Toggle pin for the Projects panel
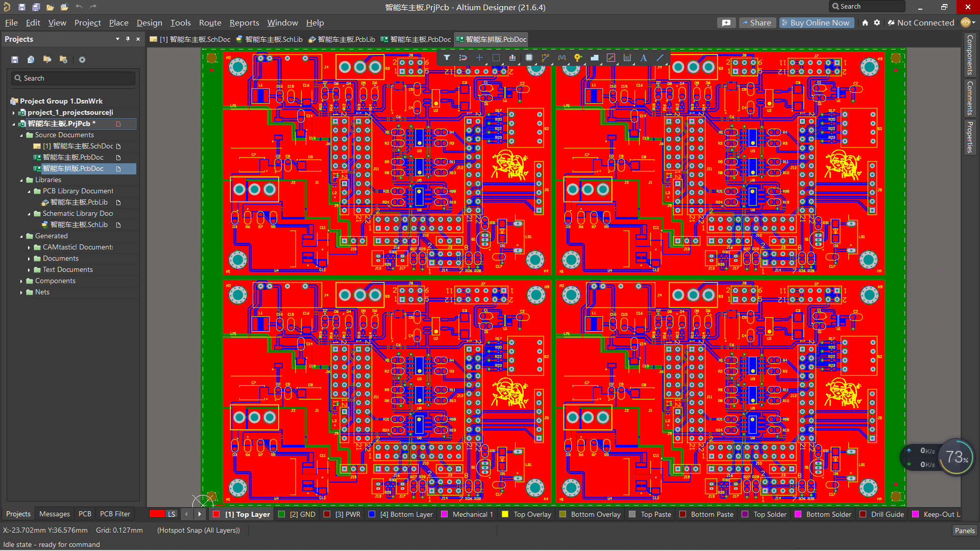The width and height of the screenshot is (980, 551). pos(128,39)
